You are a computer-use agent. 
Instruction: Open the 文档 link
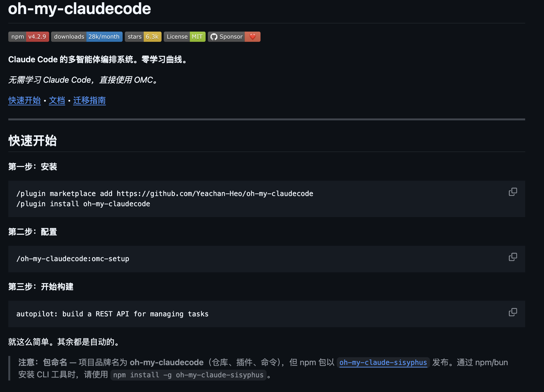(x=57, y=101)
